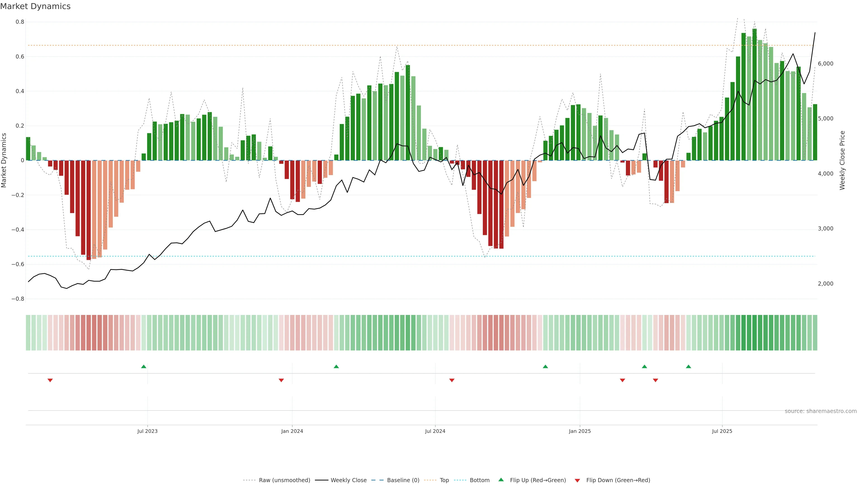Select the Jul 2023 x-axis label
The image size is (868, 488).
pos(147,431)
